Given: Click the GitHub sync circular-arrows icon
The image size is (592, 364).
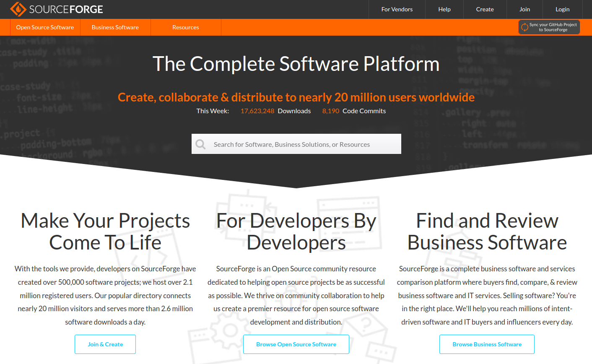Looking at the screenshot, I should [525, 27].
